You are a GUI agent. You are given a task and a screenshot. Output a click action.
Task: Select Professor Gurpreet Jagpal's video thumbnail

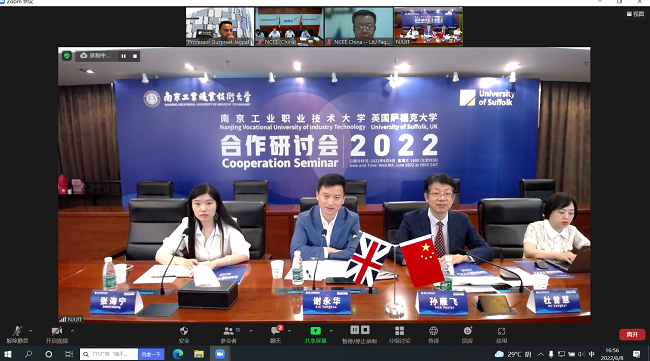click(x=220, y=26)
